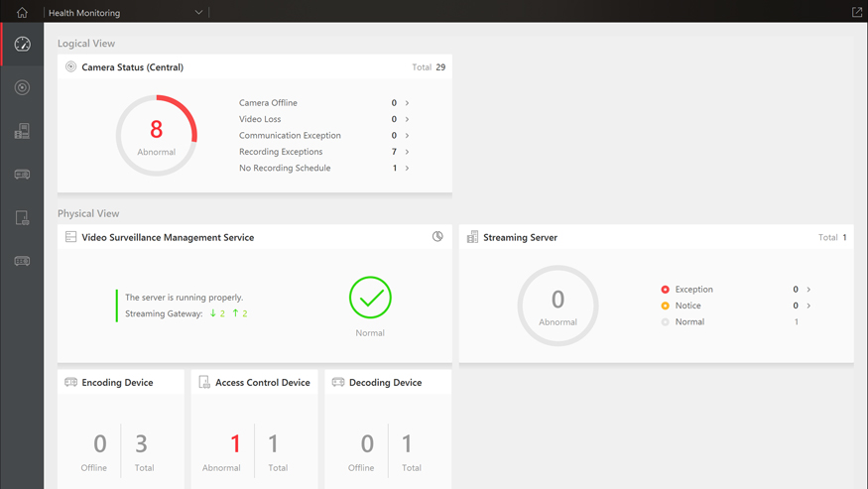The width and height of the screenshot is (868, 489).
Task: Click the Access Control Device title
Action: (263, 382)
